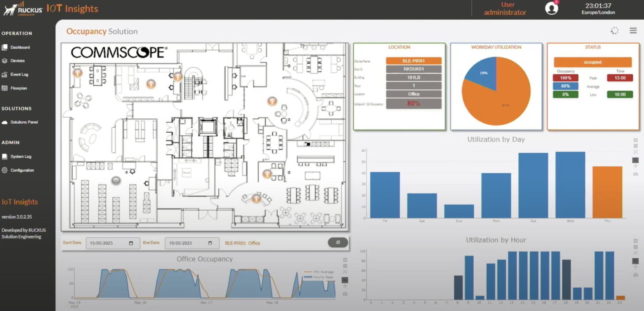The width and height of the screenshot is (644, 311).
Task: Click the Office location field
Action: pos(414,94)
